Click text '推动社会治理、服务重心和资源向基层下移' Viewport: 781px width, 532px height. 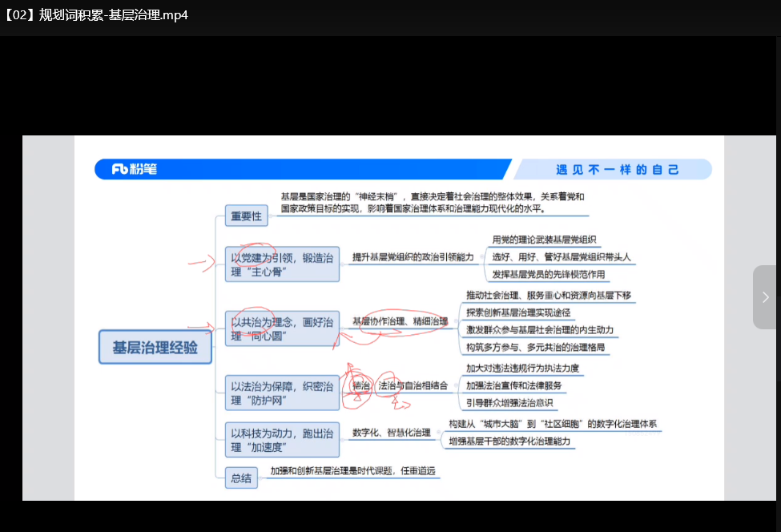pyautogui.click(x=549, y=296)
